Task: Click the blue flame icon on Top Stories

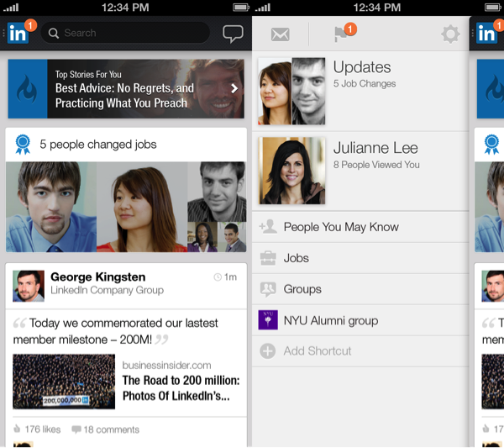Action: (28, 89)
